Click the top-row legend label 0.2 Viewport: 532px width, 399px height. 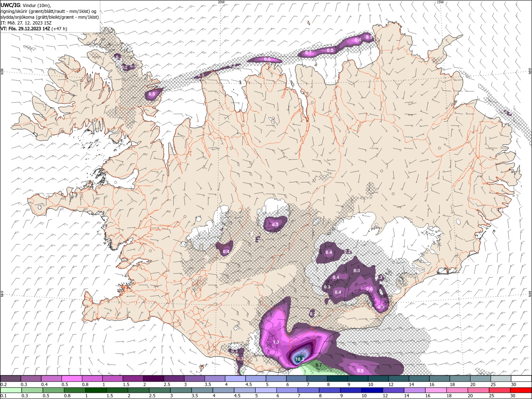3,384
